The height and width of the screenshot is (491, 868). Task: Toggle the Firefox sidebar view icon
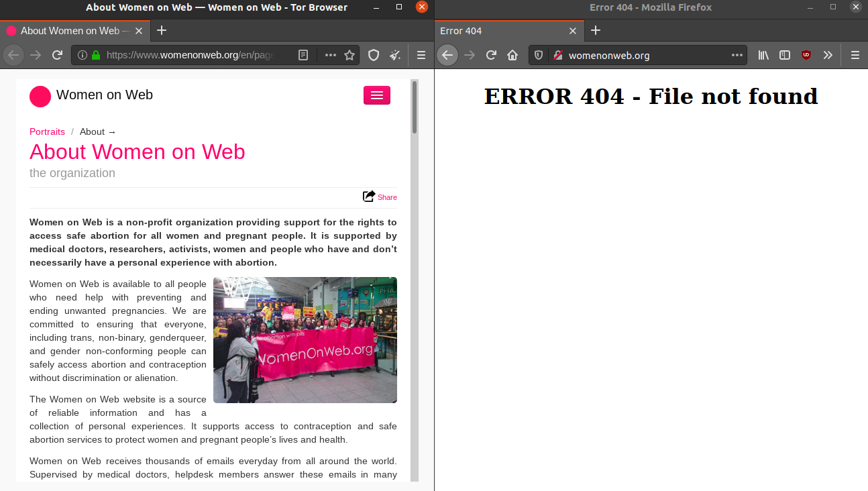point(785,55)
